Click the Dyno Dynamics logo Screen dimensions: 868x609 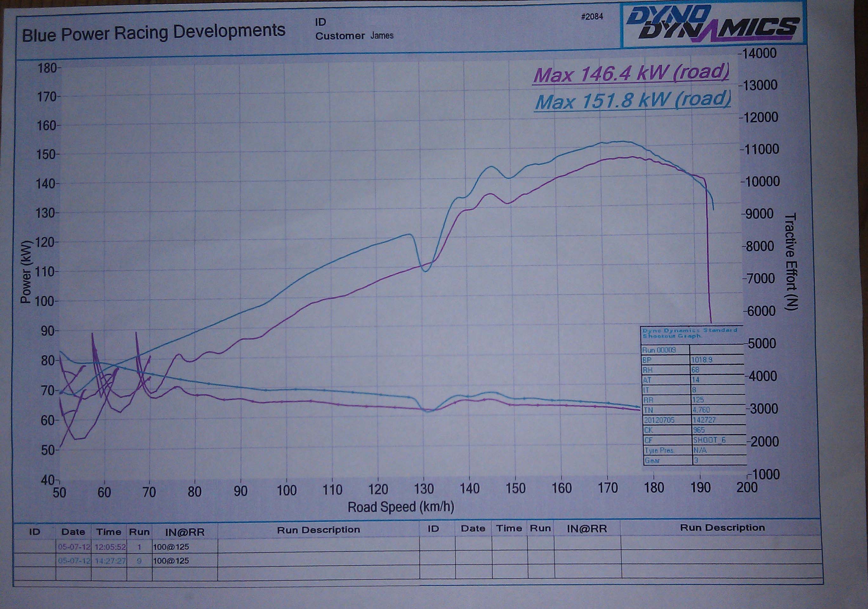(x=712, y=25)
